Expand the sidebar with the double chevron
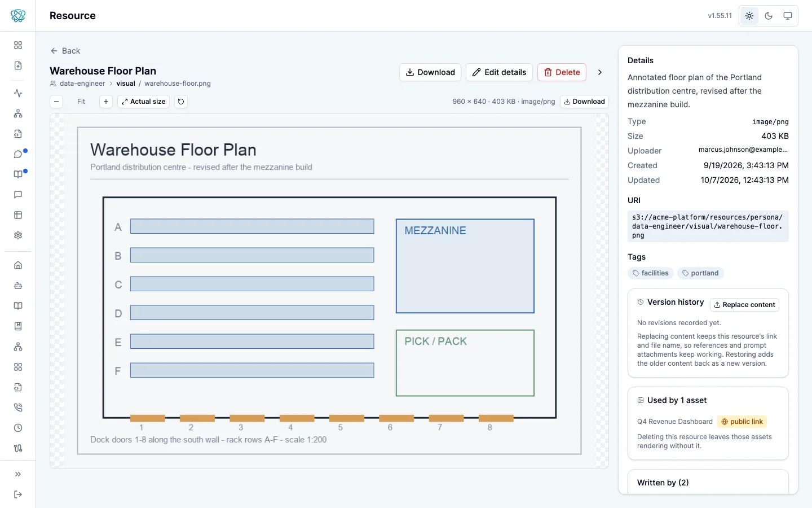This screenshot has height=508, width=812. click(18, 474)
